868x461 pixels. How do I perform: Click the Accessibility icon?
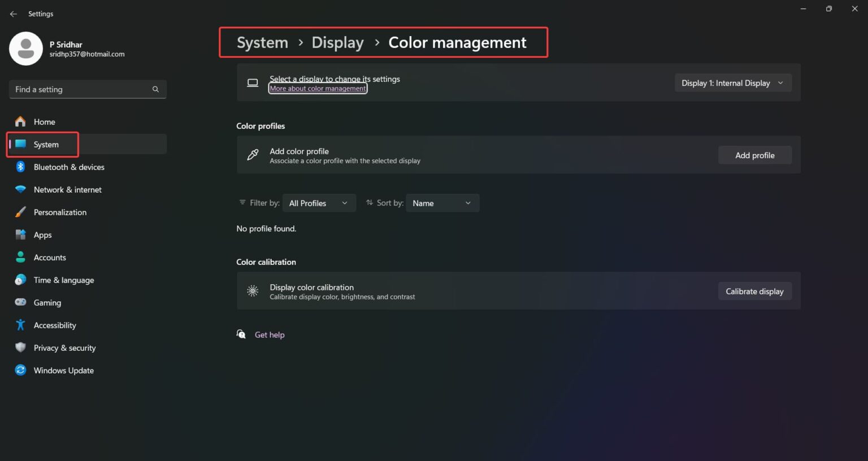[x=20, y=325]
